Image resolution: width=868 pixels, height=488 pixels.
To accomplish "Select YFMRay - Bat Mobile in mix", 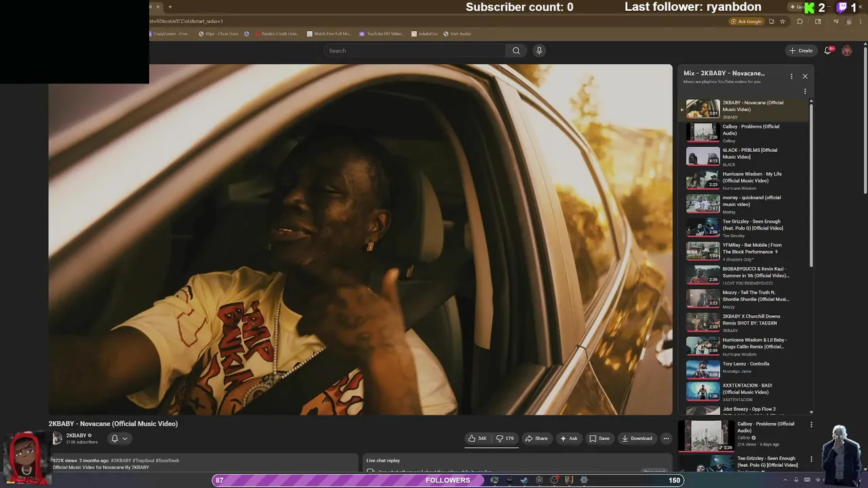I will pyautogui.click(x=745, y=251).
